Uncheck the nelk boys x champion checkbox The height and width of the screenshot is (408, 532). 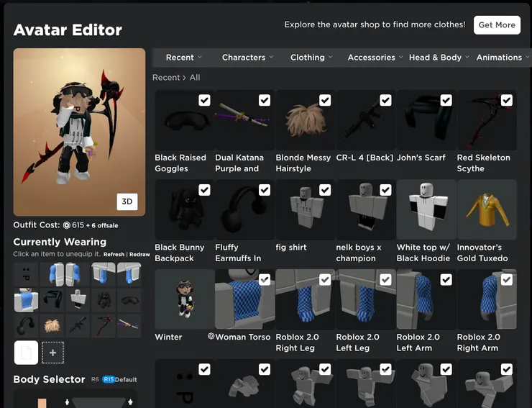[385, 190]
